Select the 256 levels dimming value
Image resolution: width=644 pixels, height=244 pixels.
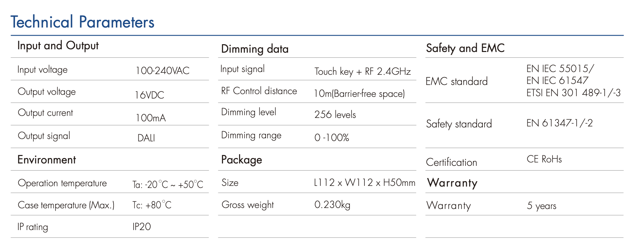click(335, 115)
